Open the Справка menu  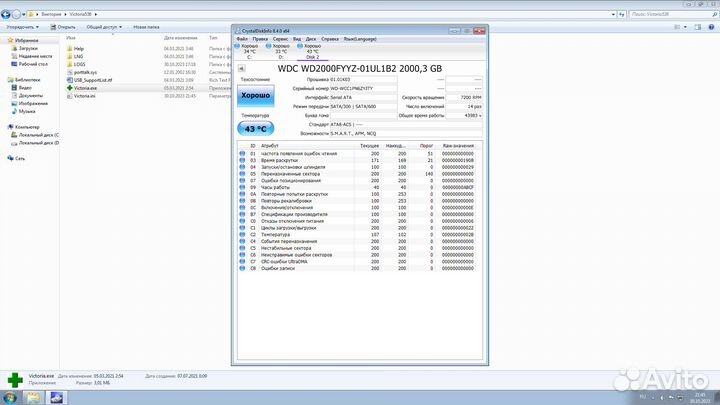pos(330,39)
